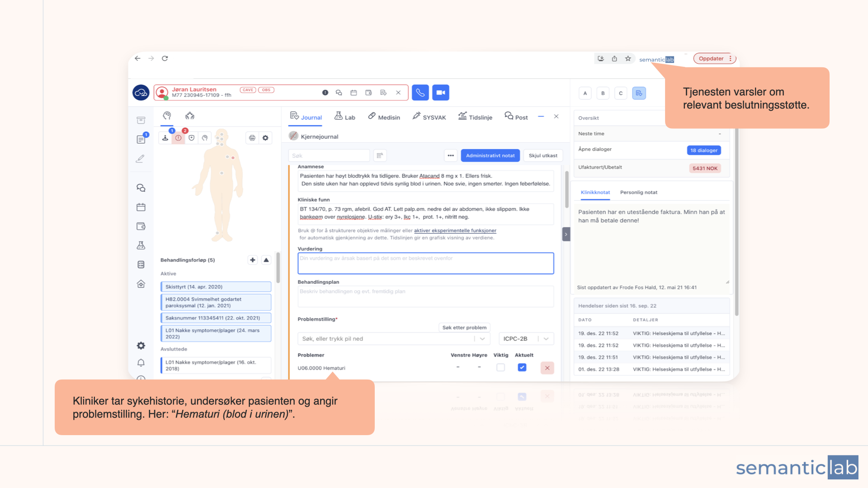Expand the ICPC-2B dropdown
The height and width of the screenshot is (488, 868).
(546, 339)
